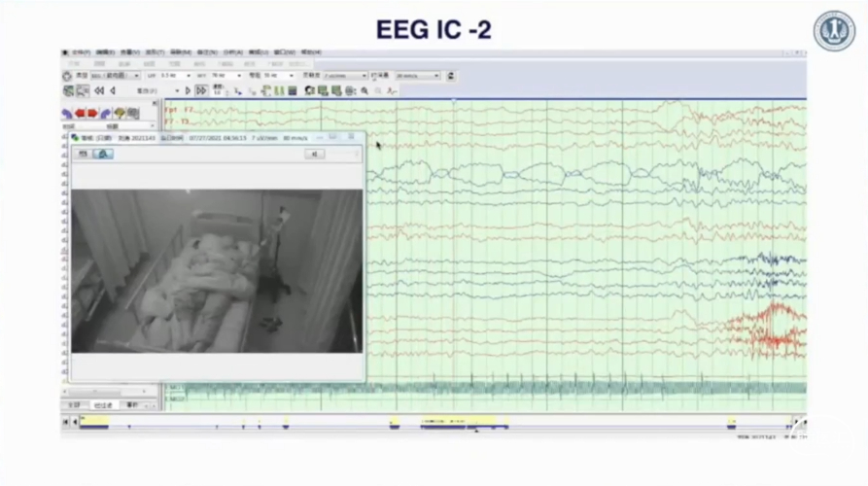Click the F7 - T3 channel label

click(177, 121)
